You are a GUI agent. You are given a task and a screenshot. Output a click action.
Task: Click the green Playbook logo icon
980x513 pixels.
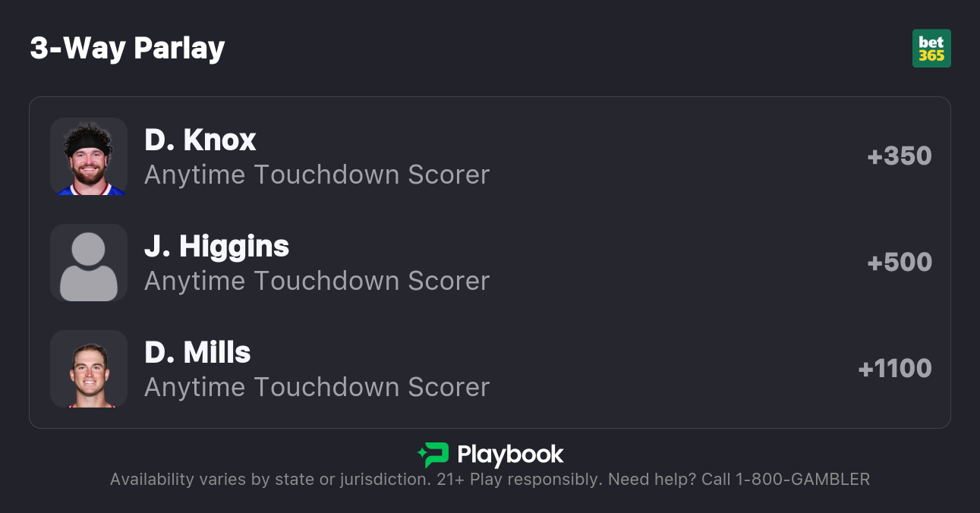pyautogui.click(x=433, y=455)
